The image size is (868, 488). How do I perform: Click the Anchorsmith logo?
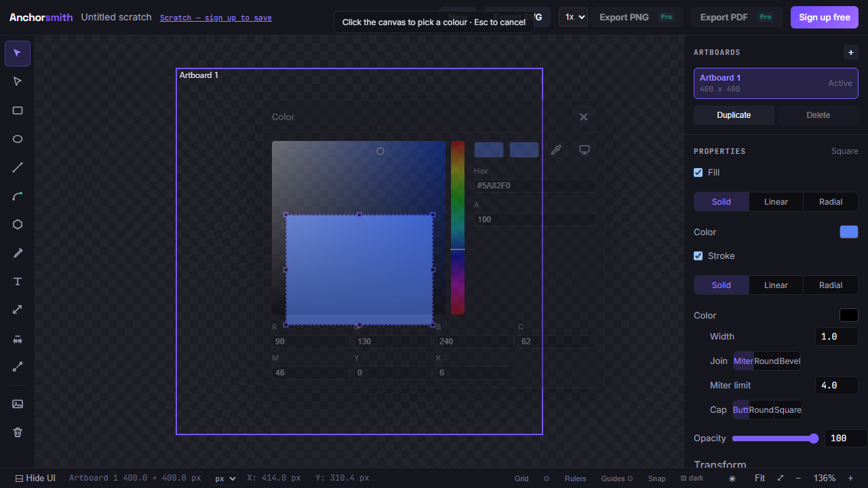[x=41, y=17]
